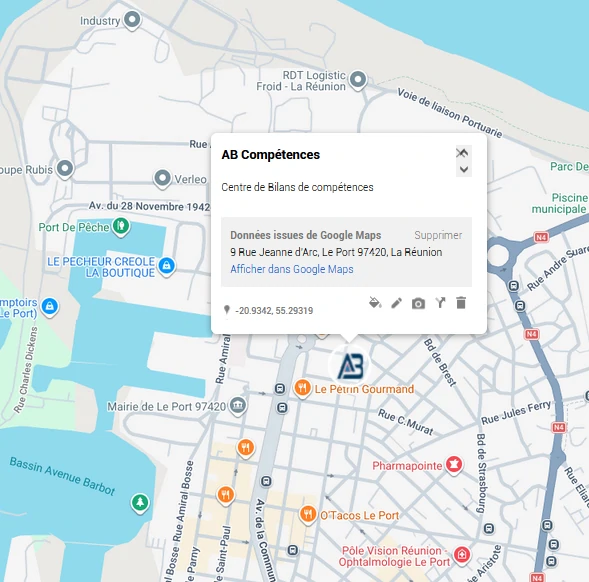This screenshot has height=582, width=589.
Task: Click the coordinates -20.9342, 55.29319
Action: (274, 311)
